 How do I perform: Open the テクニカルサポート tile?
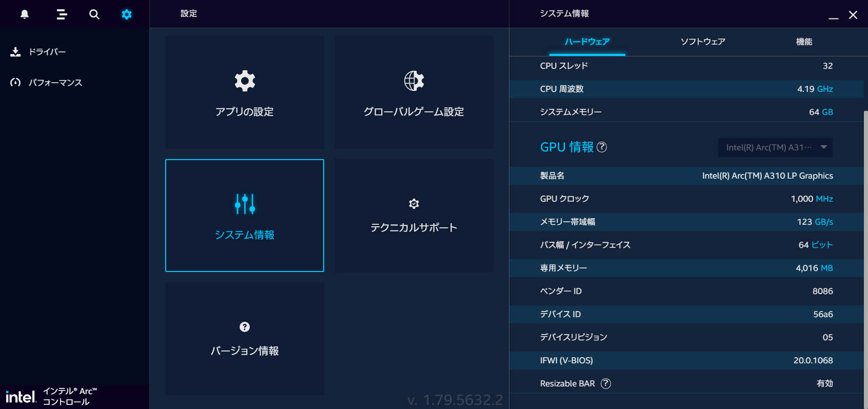point(414,216)
